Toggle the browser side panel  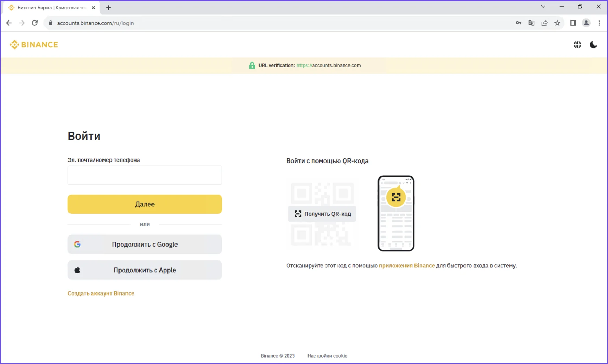coord(573,23)
